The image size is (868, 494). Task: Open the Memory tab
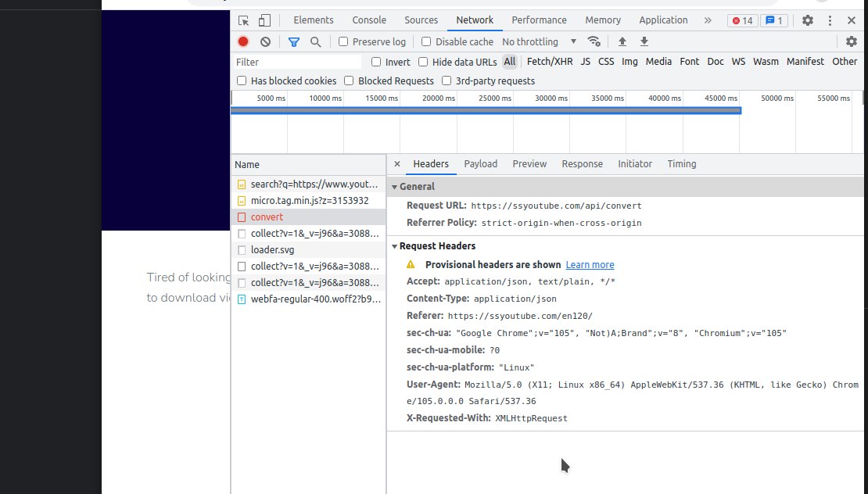(603, 20)
